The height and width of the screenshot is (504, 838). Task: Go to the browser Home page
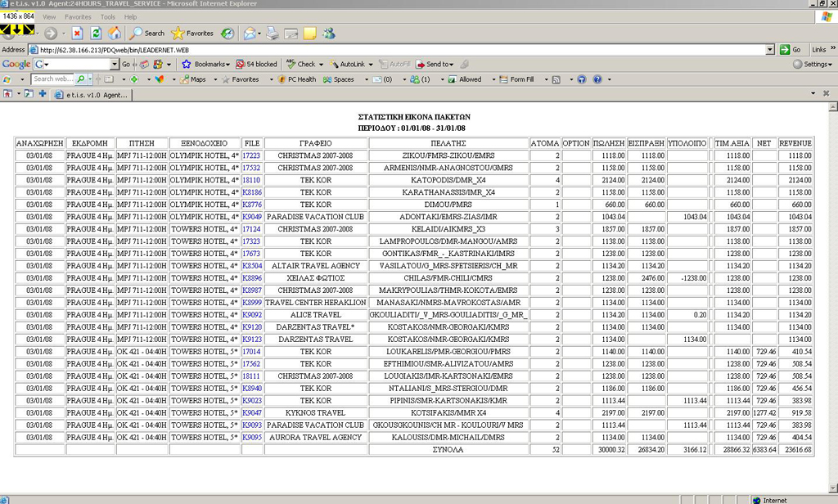[115, 34]
